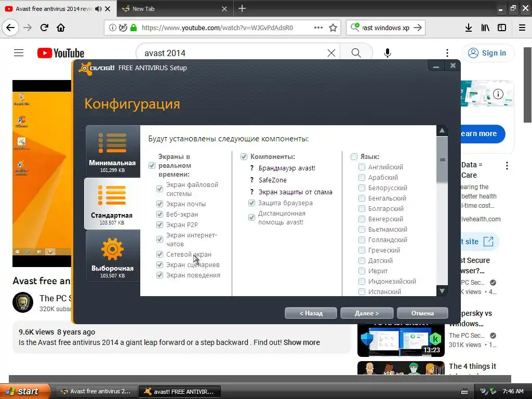Cancel setup with Отмена button

pyautogui.click(x=422, y=313)
